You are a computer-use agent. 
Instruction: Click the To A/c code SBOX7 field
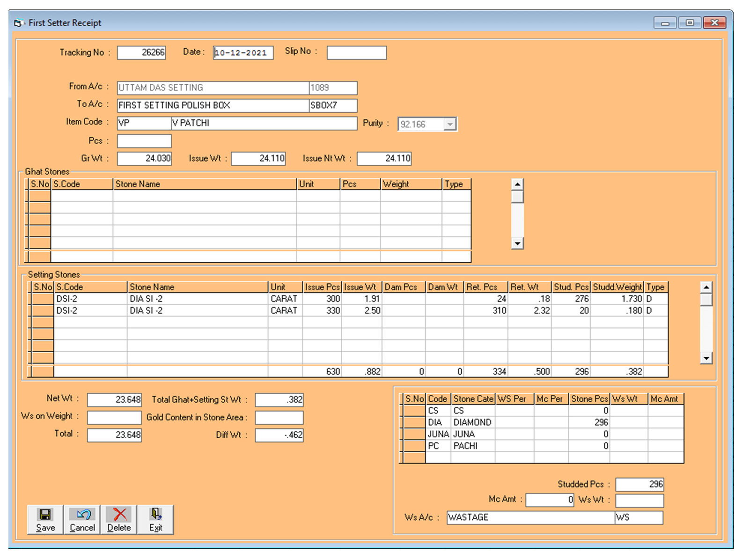[x=333, y=105]
